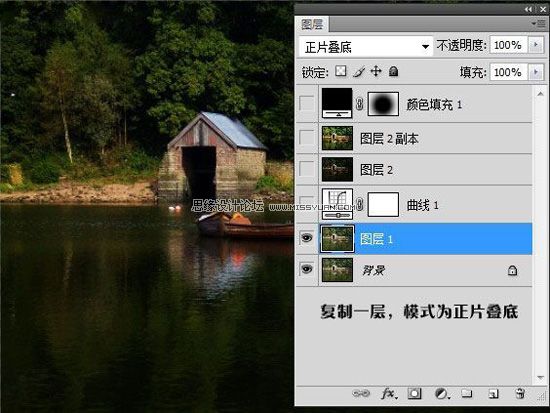This screenshot has width=550, height=413.
Task: Open the 填充 slider arrow
Action: pyautogui.click(x=536, y=72)
